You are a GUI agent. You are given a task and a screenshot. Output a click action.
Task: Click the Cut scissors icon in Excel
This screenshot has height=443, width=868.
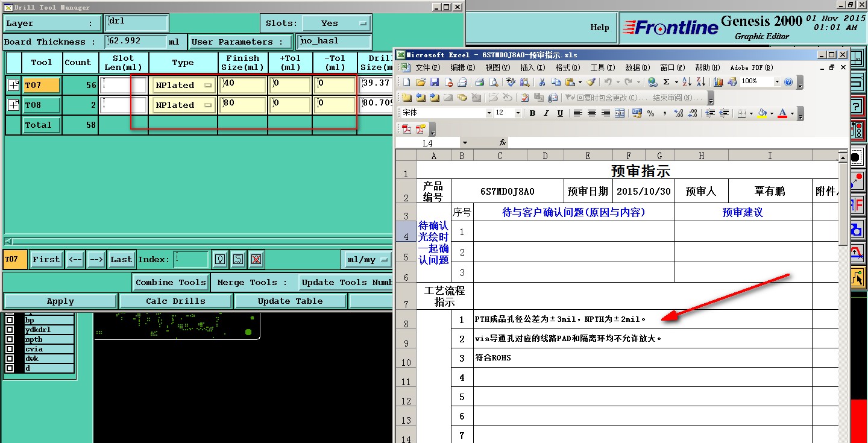pyautogui.click(x=542, y=82)
